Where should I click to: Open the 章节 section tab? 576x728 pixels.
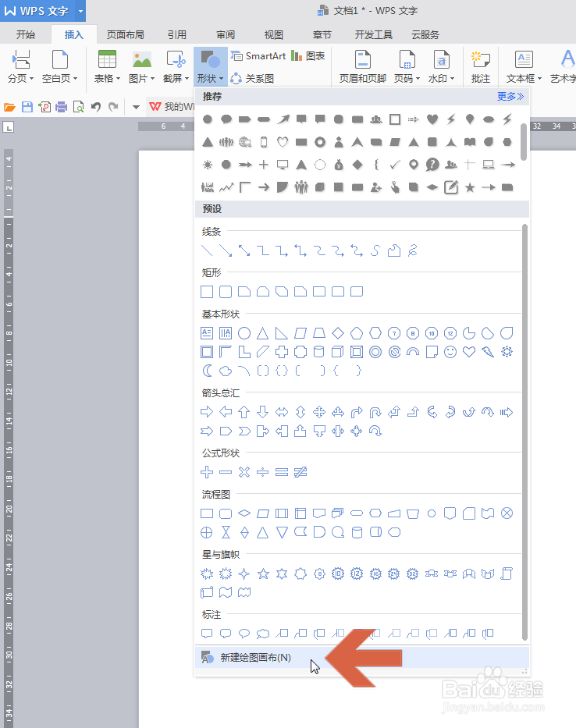point(322,35)
